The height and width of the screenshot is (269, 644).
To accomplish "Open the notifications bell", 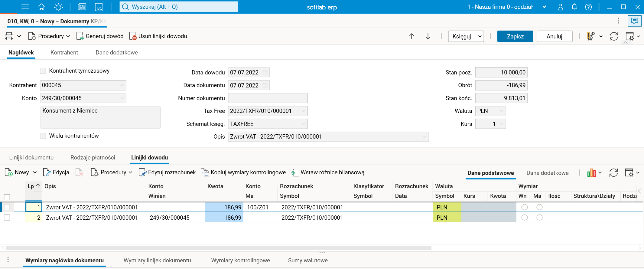I will [x=574, y=7].
